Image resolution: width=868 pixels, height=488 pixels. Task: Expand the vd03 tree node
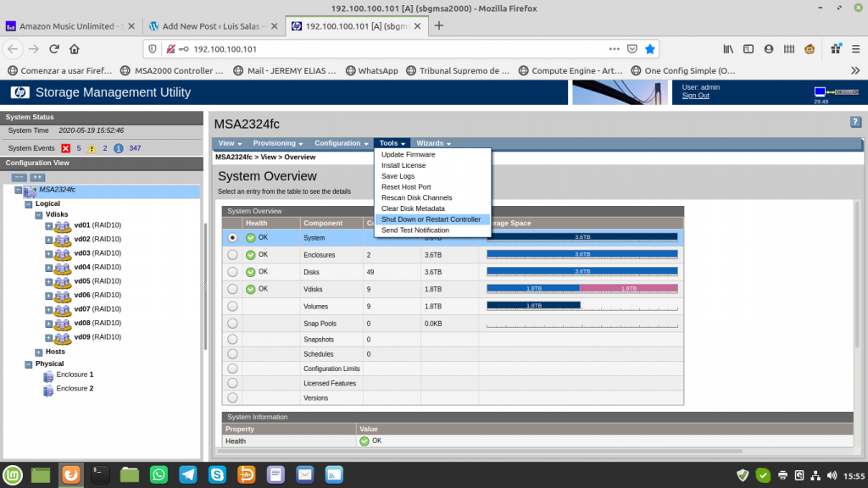pos(48,254)
